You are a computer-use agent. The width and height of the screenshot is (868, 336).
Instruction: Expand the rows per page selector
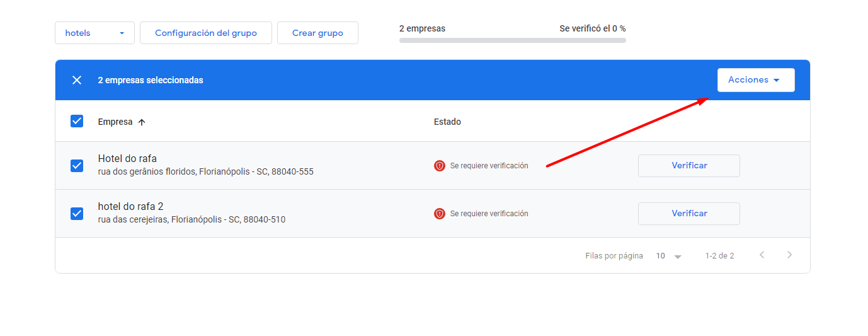click(669, 256)
